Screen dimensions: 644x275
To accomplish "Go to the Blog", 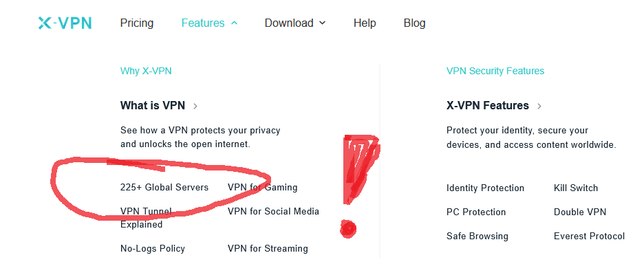I will click(414, 23).
